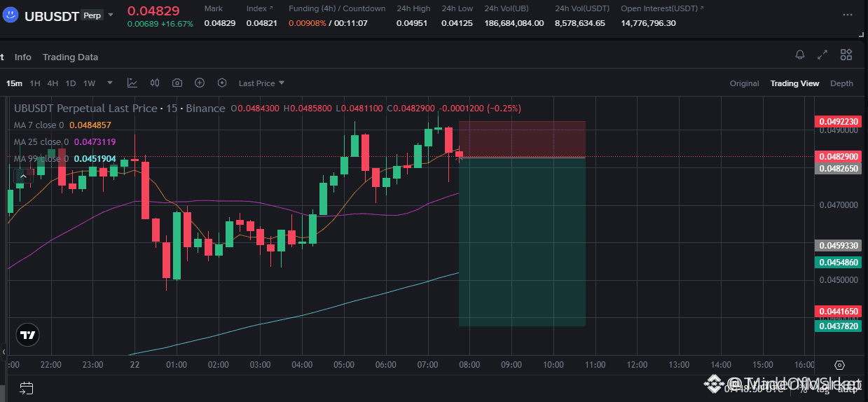868x402 pixels.
Task: Click the large last price 0.04829
Action: [153, 11]
